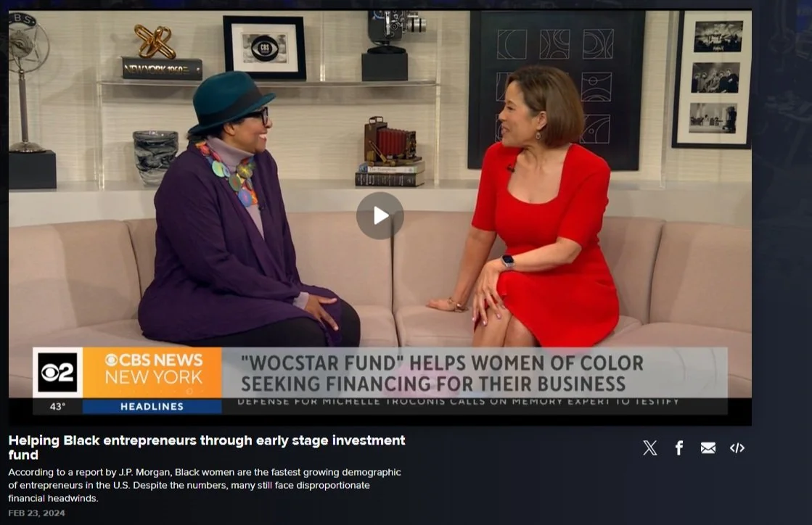Open the 'Helping Black entrepreneurs' video title
Image resolution: width=812 pixels, height=525 pixels.
[207, 447]
